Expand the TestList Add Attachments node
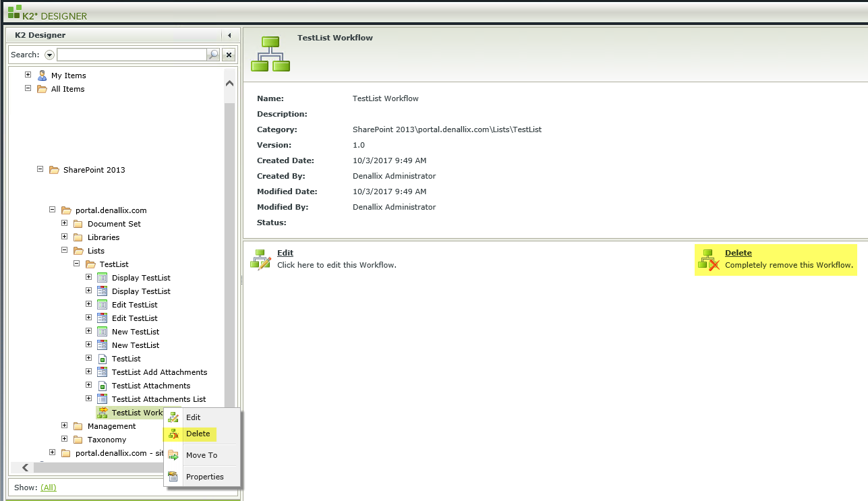Viewport: 868px width, 501px height. coord(88,372)
